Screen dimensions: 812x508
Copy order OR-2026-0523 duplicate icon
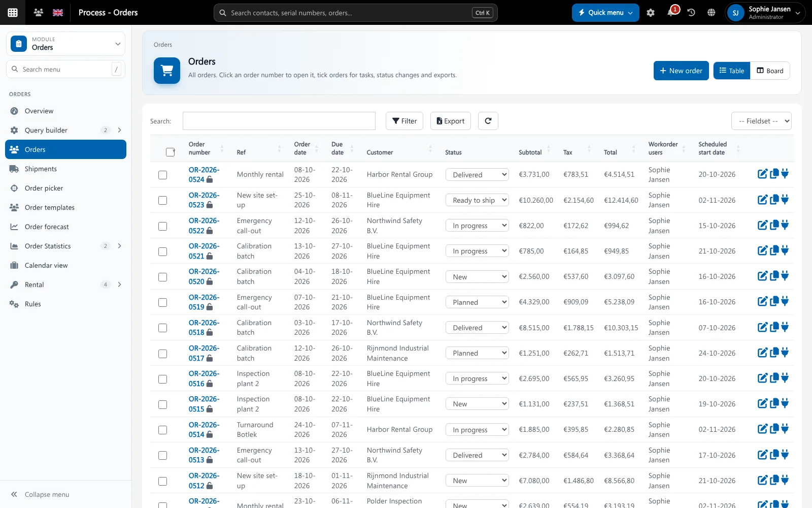pyautogui.click(x=774, y=200)
